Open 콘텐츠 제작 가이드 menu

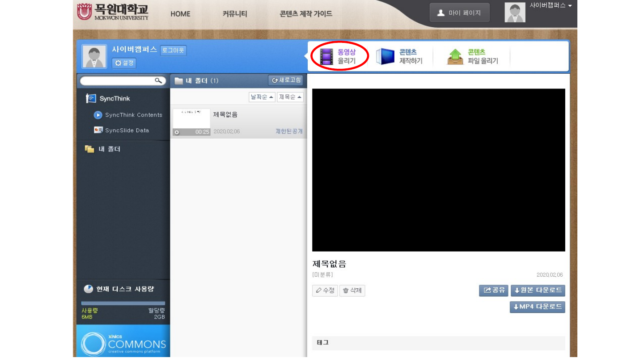coord(306,14)
